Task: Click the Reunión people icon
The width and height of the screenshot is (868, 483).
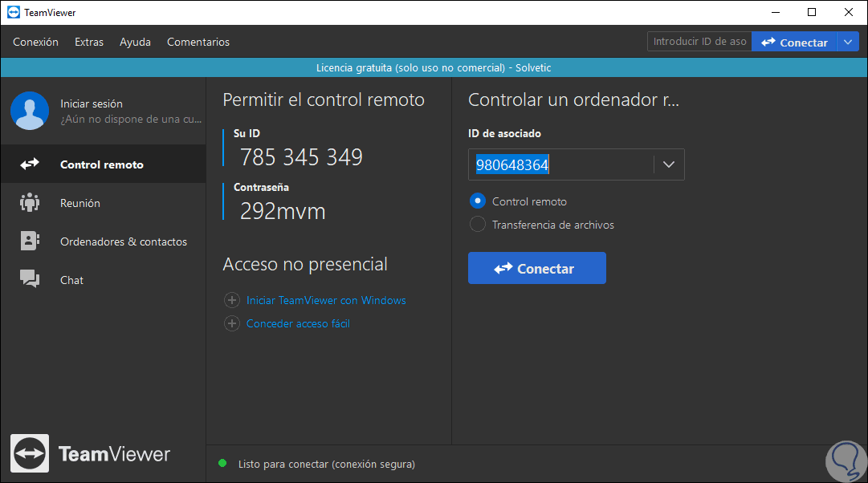Action: [30, 202]
